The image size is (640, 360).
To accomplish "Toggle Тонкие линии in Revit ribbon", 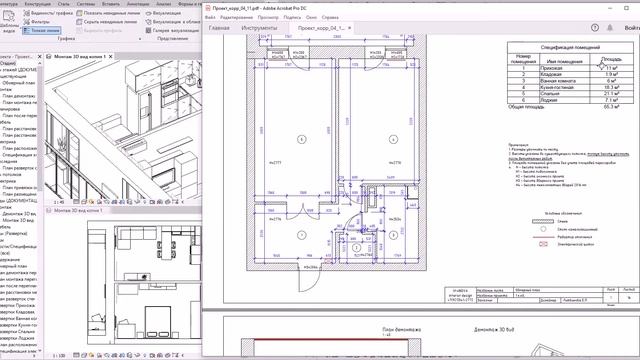I will click(42, 30).
